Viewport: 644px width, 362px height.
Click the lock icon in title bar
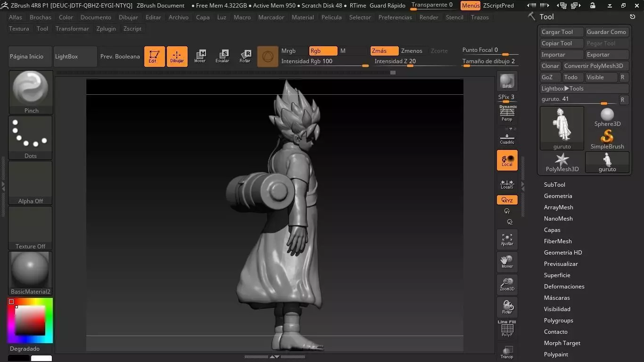(593, 6)
